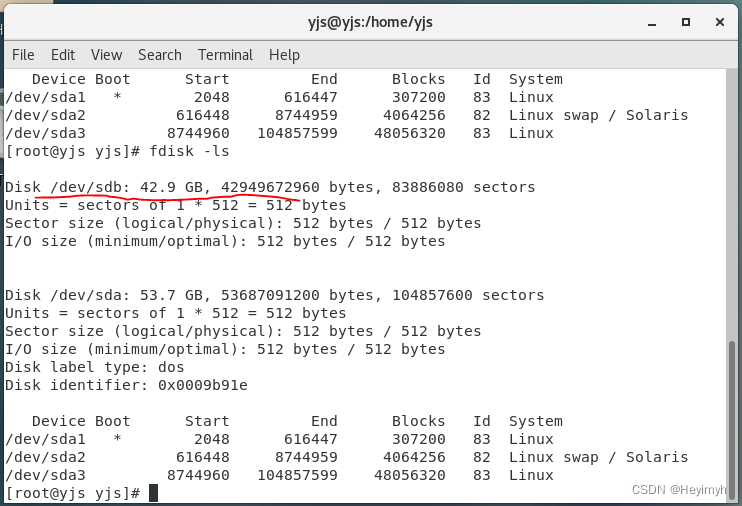Click '48056320' in the bottom table
Image resolution: width=742 pixels, height=506 pixels.
(410, 475)
